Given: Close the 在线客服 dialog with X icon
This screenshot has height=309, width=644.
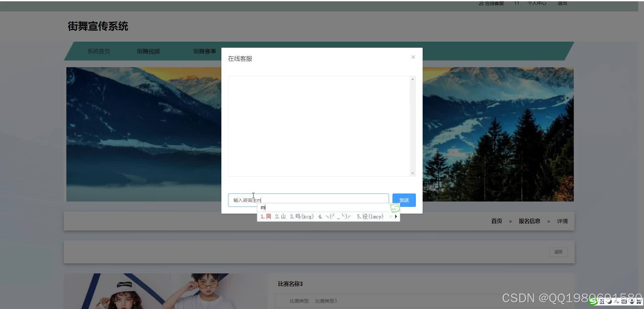Looking at the screenshot, I should [413, 57].
